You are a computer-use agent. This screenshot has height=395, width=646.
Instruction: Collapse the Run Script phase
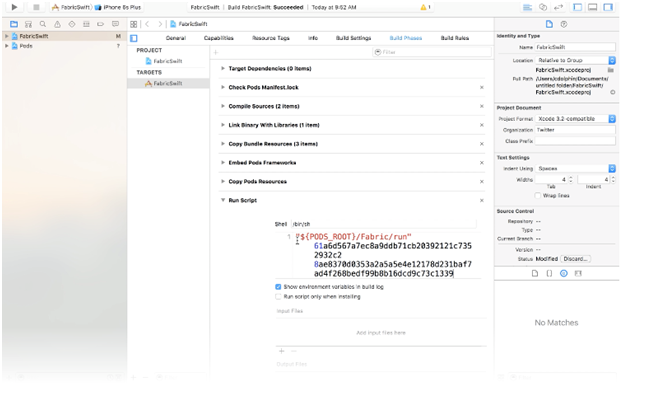[x=223, y=200]
